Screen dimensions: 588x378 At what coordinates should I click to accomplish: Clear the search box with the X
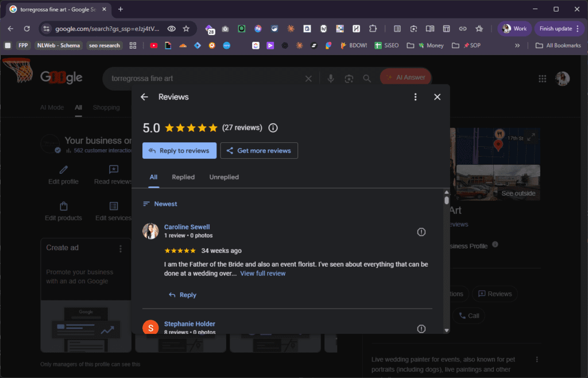308,78
